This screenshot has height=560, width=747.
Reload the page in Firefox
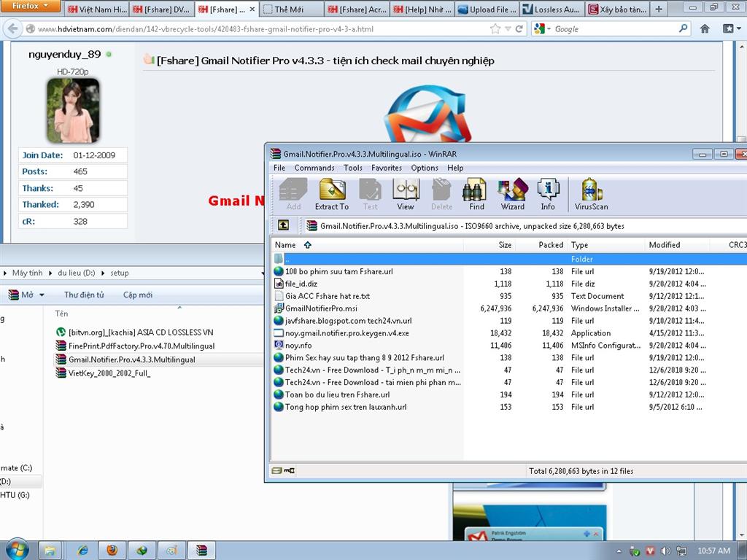click(519, 29)
